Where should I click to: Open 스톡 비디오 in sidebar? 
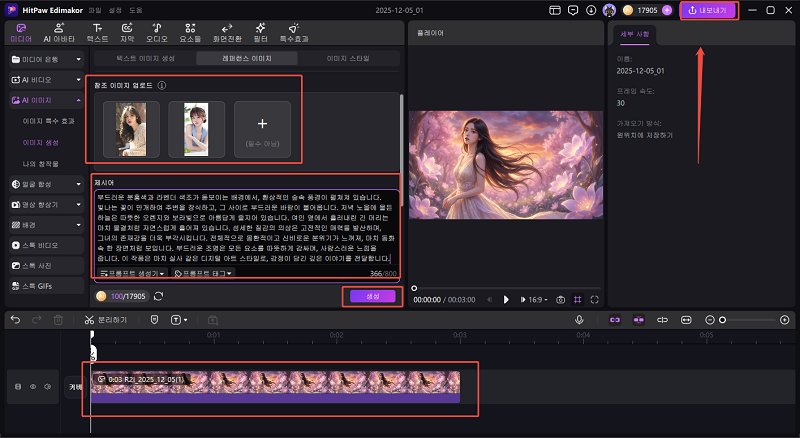click(x=46, y=245)
